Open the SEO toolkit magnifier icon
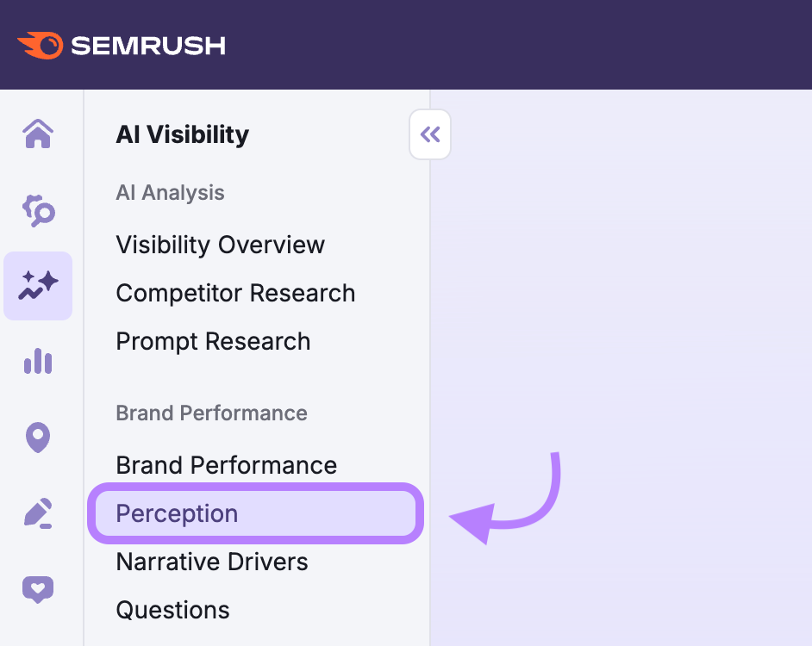Viewport: 812px width, 646px height. click(38, 210)
